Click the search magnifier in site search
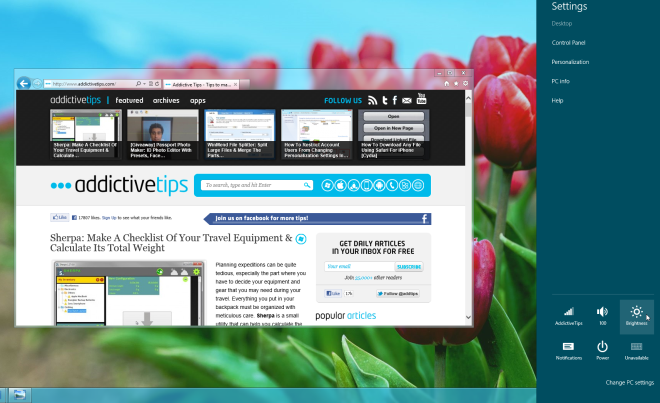 coord(307,185)
